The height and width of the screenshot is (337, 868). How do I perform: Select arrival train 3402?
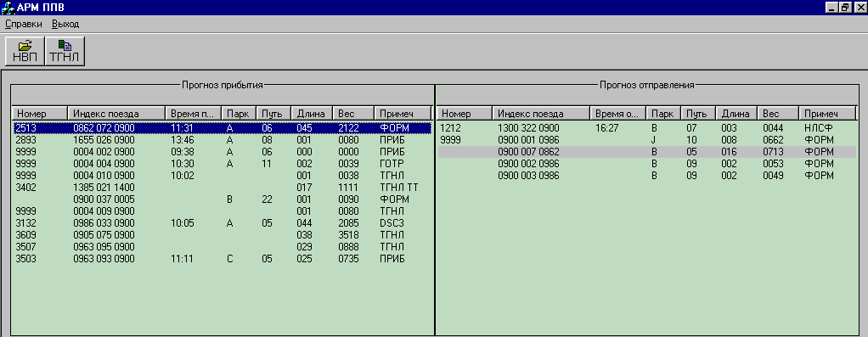[222, 188]
